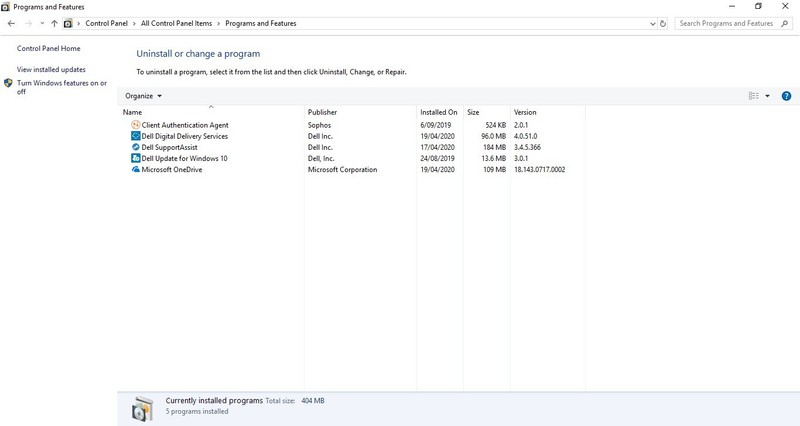
Task: Click the 96.0 MB size value
Action: (493, 136)
